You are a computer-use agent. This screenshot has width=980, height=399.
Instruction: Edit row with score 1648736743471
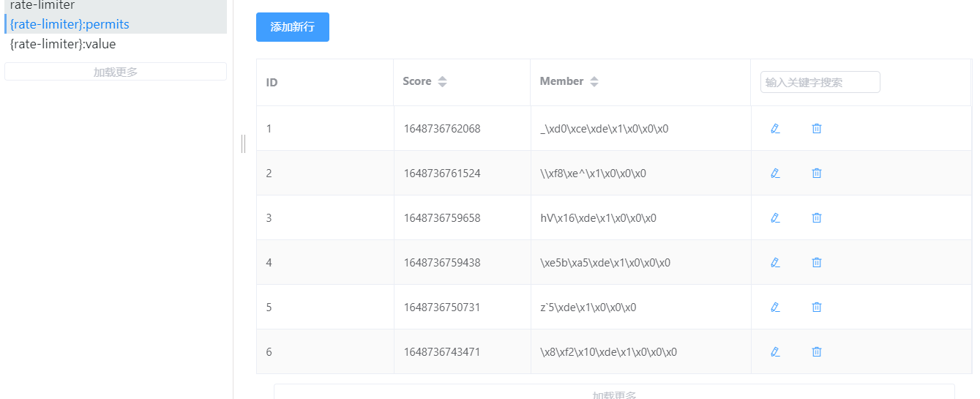click(775, 352)
